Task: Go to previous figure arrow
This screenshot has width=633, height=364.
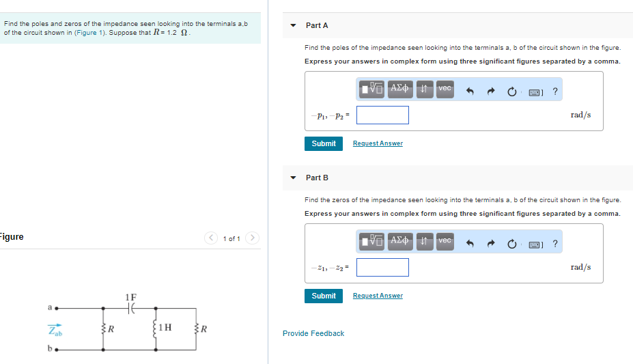Action: [212, 238]
